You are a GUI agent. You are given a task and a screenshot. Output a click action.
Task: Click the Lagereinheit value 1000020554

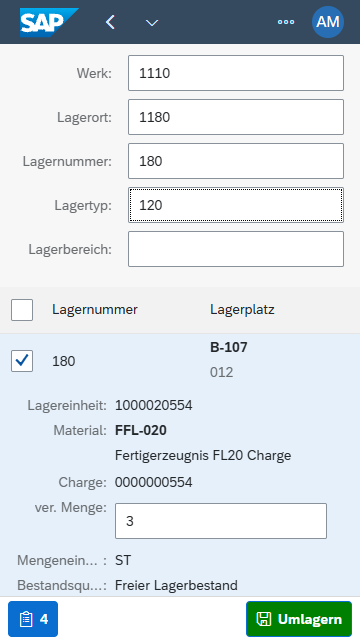(x=153, y=405)
